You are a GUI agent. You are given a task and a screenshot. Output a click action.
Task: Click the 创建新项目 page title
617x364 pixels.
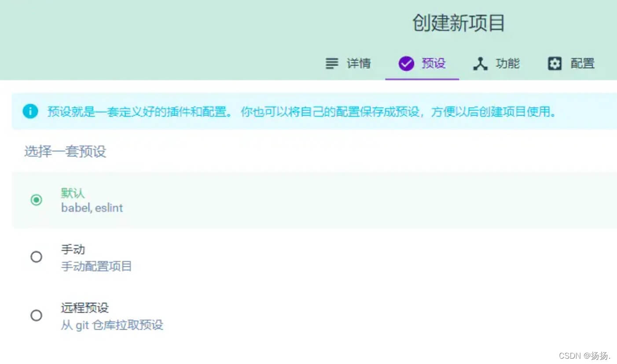click(458, 23)
